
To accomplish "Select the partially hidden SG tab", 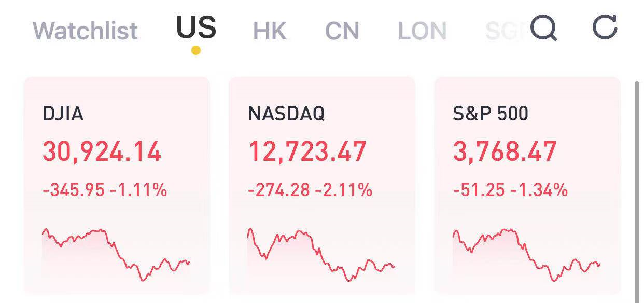I will (504, 31).
